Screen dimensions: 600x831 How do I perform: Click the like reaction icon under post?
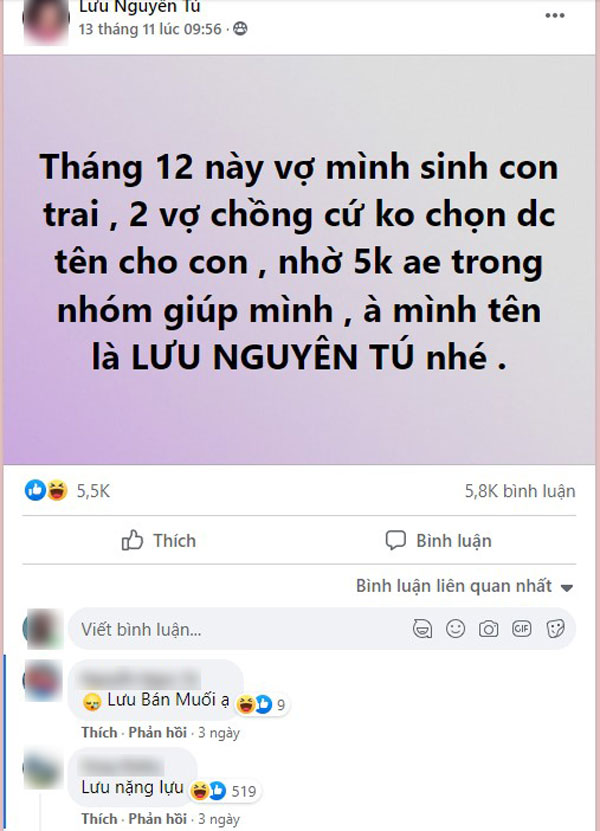click(35, 490)
